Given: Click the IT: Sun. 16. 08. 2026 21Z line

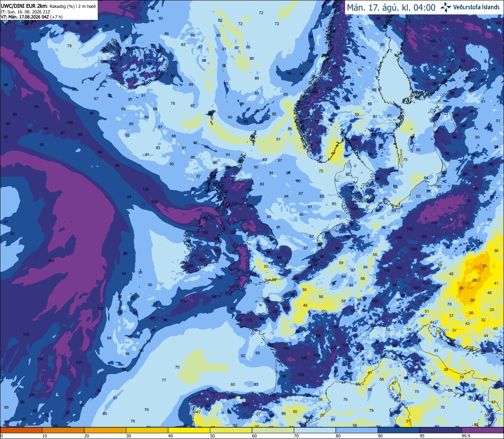Looking at the screenshot, I should pyautogui.click(x=26, y=12).
